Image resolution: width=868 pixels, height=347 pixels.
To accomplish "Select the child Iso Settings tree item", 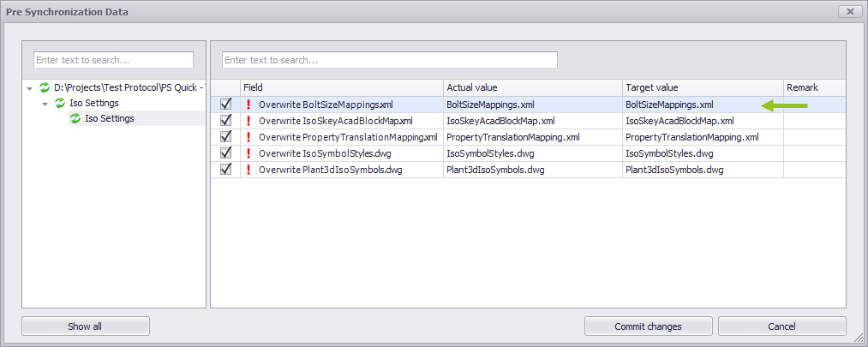I will pyautogui.click(x=110, y=118).
